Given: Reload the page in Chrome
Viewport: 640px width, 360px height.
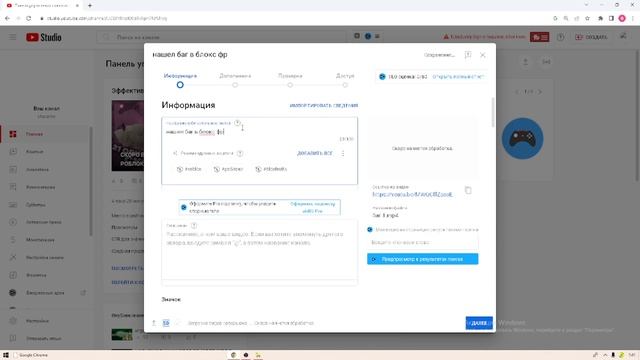Looking at the screenshot, I should coord(28,18).
